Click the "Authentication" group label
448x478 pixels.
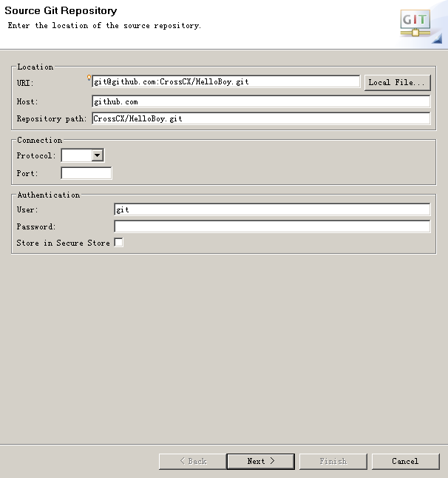pyautogui.click(x=49, y=195)
